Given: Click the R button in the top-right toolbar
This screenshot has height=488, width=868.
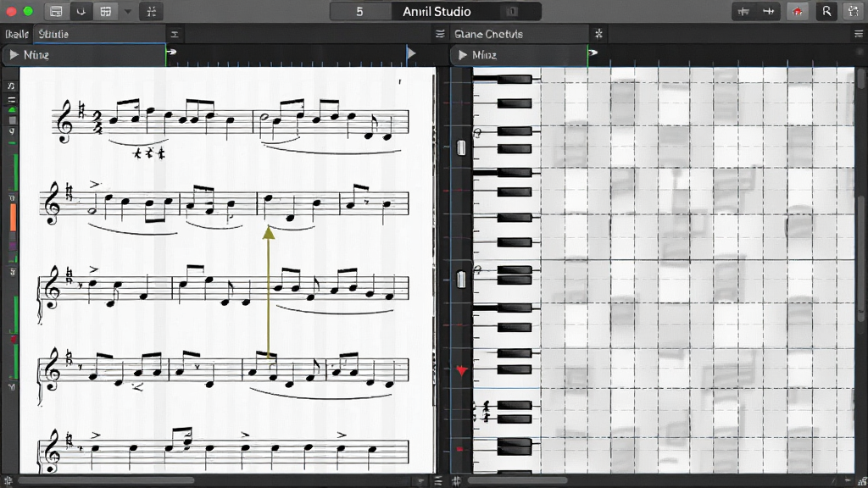Looking at the screenshot, I should 826,12.
